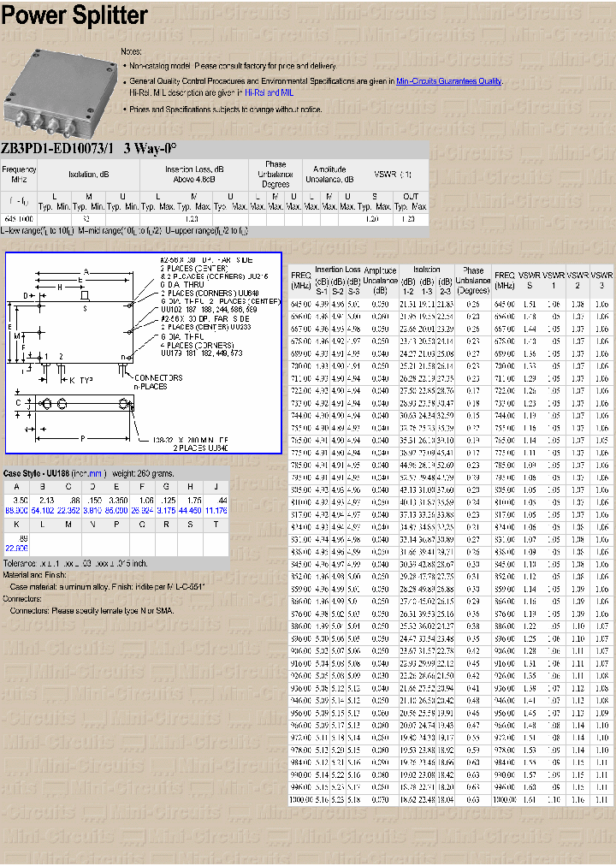The height and width of the screenshot is (866, 616).
Task: Click the 'Case Style - UU188' heading
Action: (x=37, y=473)
